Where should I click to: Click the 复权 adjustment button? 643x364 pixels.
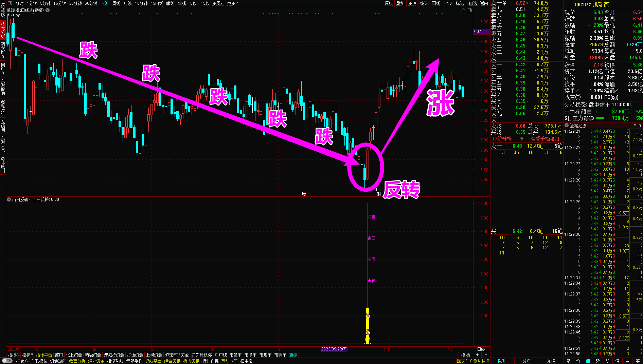pyautogui.click(x=389, y=3)
